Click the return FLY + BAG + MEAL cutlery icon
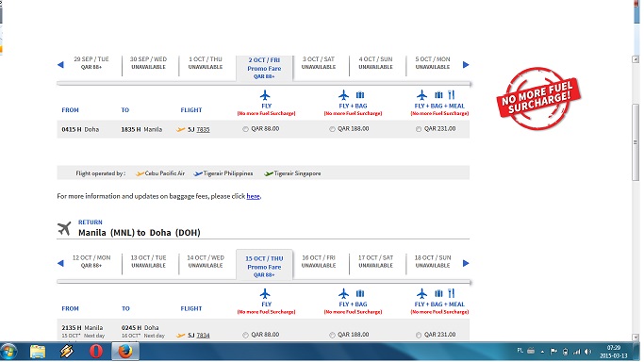 click(x=452, y=293)
